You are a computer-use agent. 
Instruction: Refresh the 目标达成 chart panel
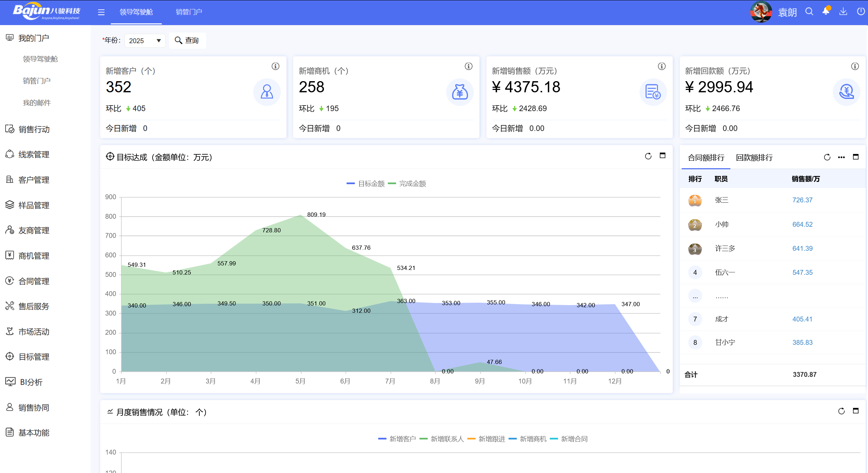[648, 156]
